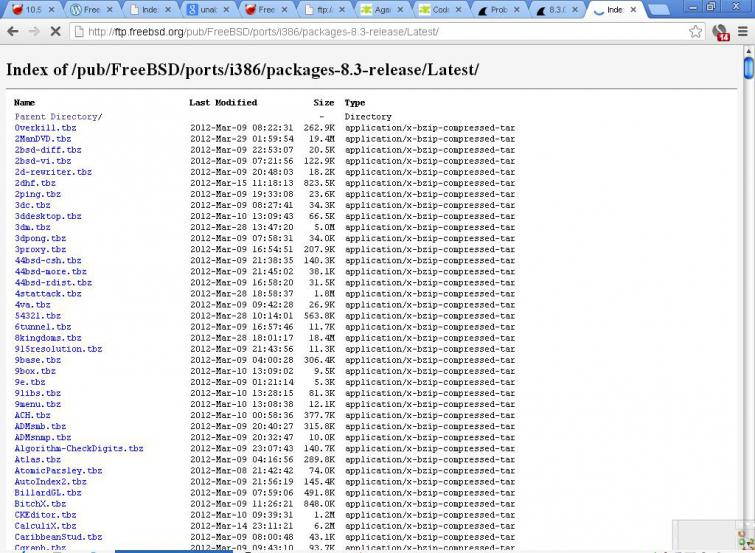Click the 44bsd-more.tbz link

[51, 272]
